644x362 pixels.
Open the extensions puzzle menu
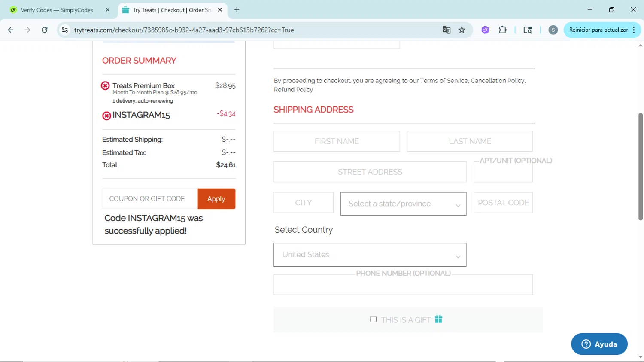click(x=503, y=30)
